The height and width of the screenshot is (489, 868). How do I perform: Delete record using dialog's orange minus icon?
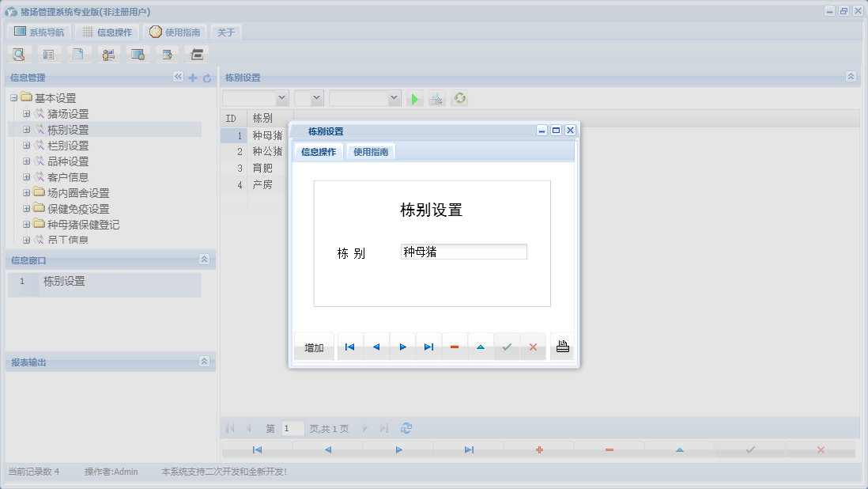click(x=455, y=347)
